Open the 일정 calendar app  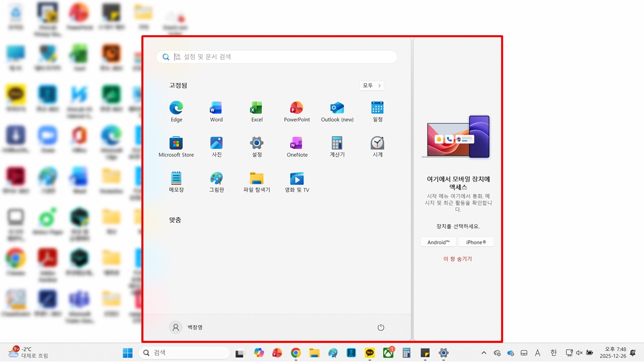coord(377,112)
